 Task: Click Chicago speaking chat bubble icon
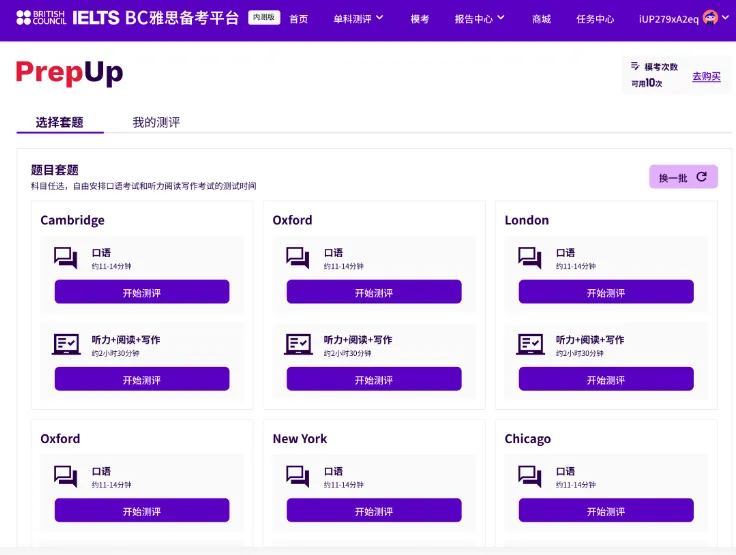pyautogui.click(x=529, y=476)
